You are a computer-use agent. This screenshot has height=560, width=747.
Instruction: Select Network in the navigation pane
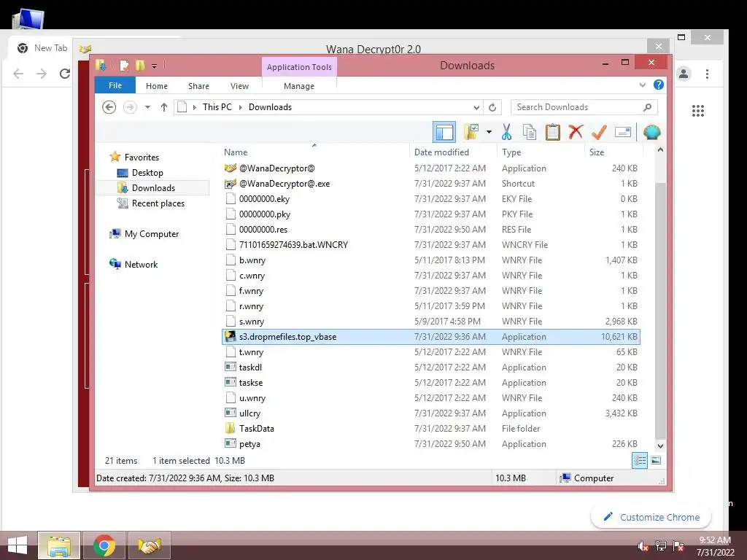[141, 264]
